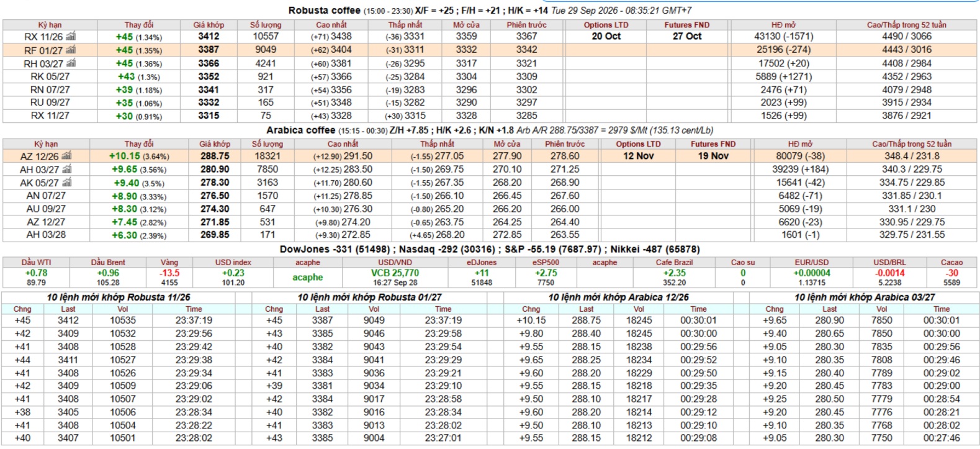This screenshot has width=980, height=449.
Task: Click heading 10 lệnh mới khớp Arabica 03/27
Action: click(865, 297)
